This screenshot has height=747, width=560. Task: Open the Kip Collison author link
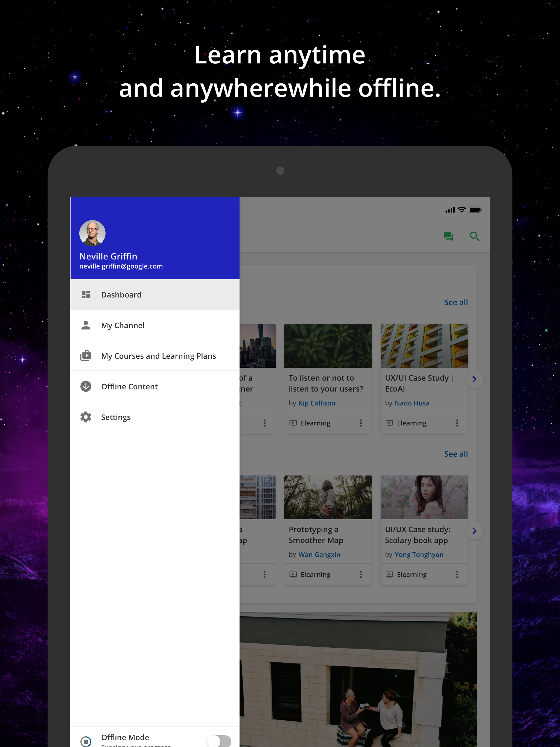point(316,403)
